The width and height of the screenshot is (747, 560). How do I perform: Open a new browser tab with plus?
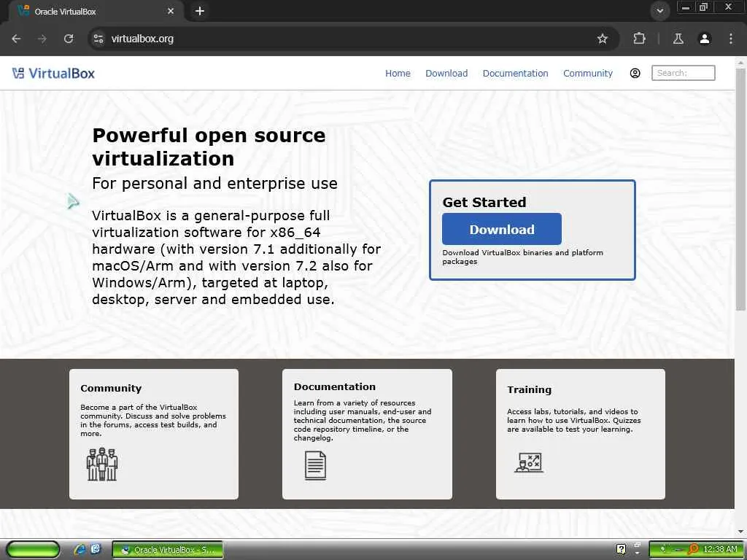pos(200,11)
